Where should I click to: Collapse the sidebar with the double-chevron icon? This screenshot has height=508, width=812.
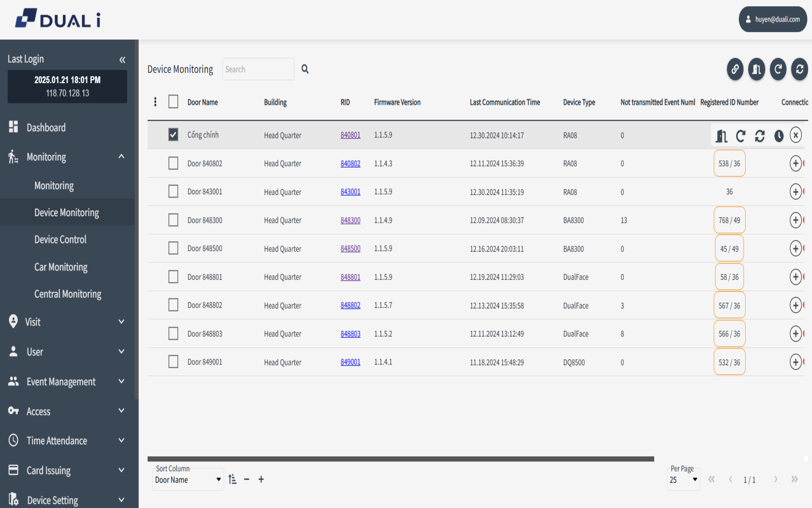coord(122,60)
